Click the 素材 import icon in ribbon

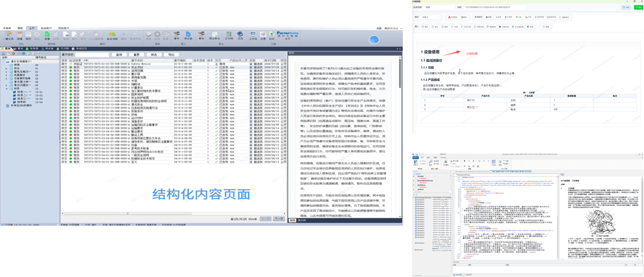click(177, 36)
